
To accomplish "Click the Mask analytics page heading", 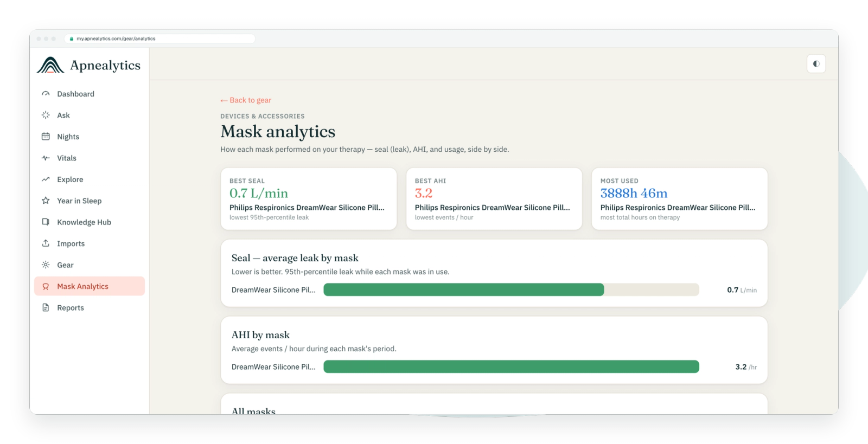I will pyautogui.click(x=278, y=132).
